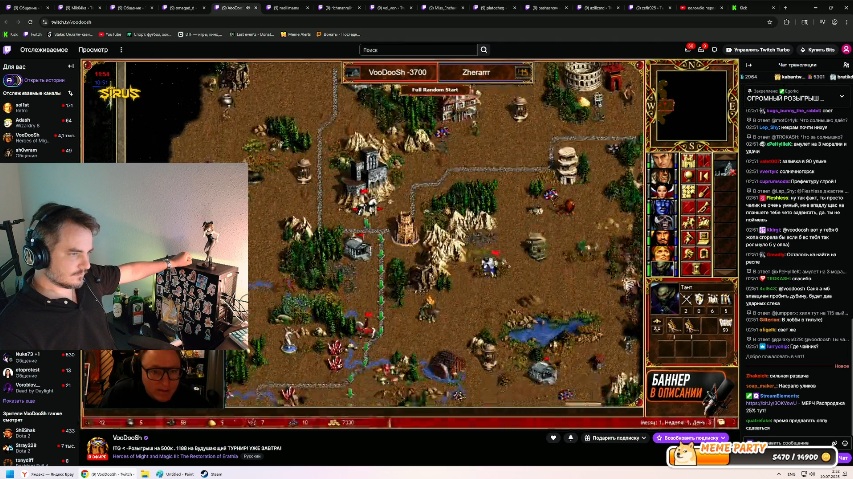
Task: Switch to the YouTube browser tab
Action: pyautogui.click(x=701, y=8)
